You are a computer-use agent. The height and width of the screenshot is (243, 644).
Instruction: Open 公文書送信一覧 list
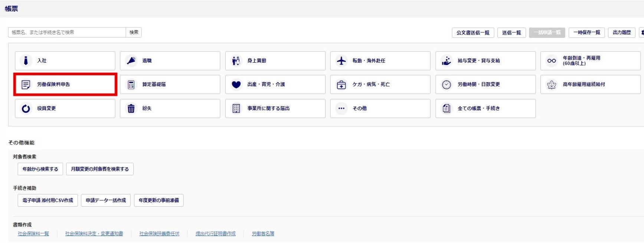(x=473, y=33)
